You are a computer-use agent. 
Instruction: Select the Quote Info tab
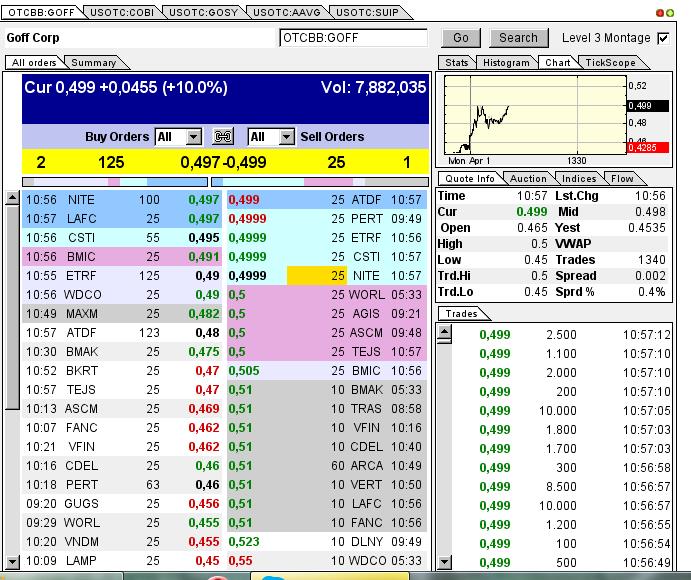click(x=470, y=178)
